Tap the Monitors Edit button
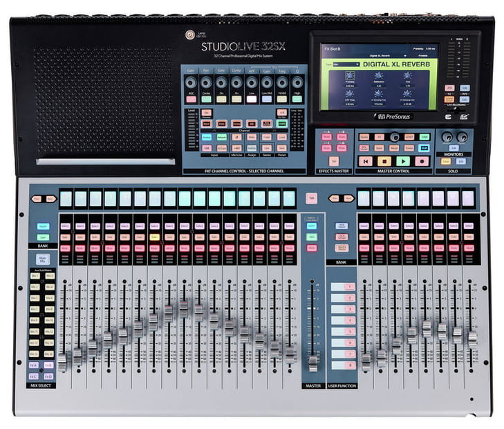 (x=454, y=148)
